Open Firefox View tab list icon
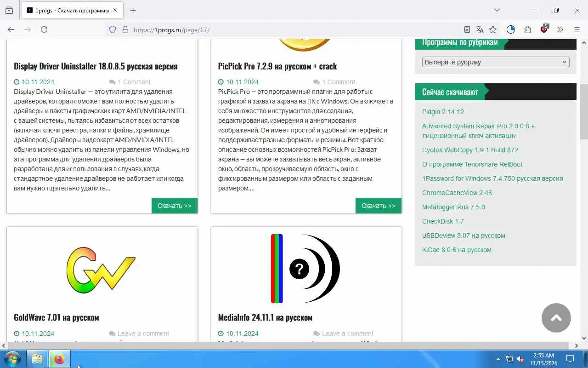588x368 pixels. click(9, 10)
